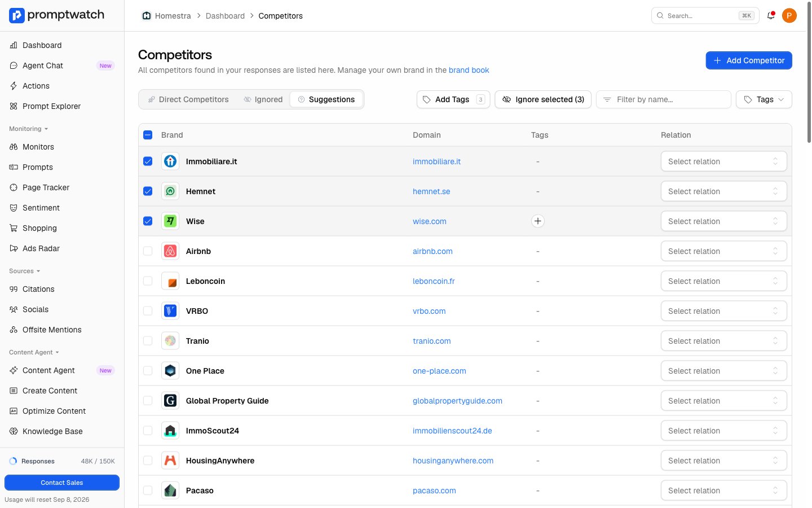Open the brand book link

469,70
